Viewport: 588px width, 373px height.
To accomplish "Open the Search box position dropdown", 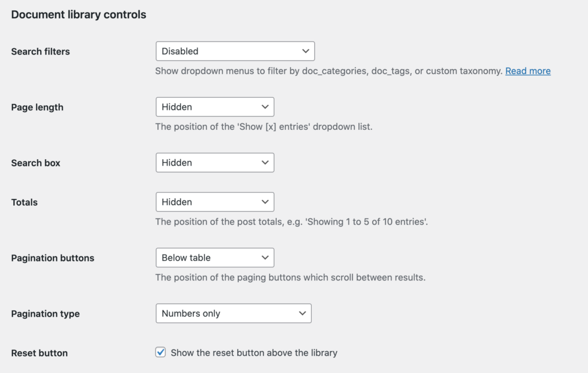I will click(x=215, y=163).
